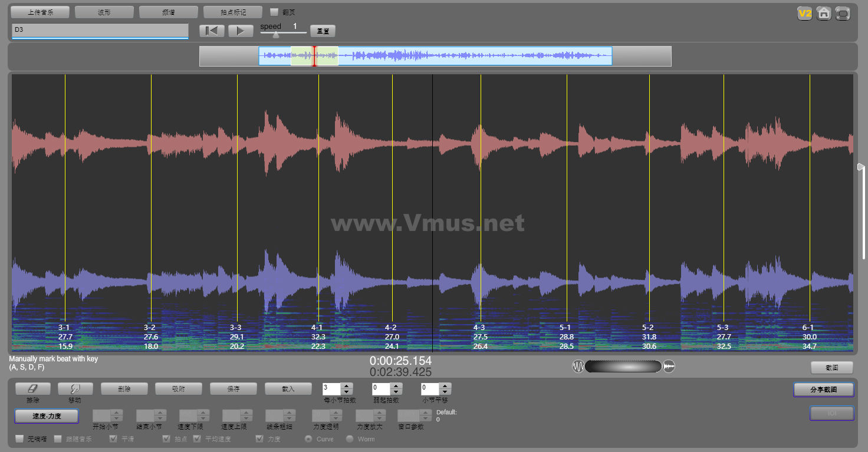This screenshot has height=452, width=868.
Task: Click the 保存 save button
Action: click(x=233, y=389)
